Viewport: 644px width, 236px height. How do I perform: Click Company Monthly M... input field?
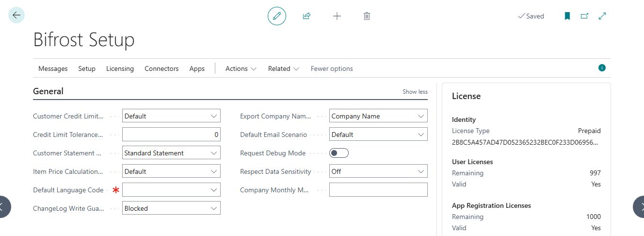click(378, 190)
